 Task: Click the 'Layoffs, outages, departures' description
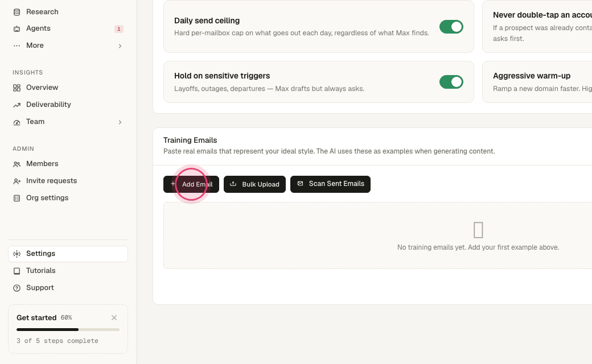pos(269,89)
